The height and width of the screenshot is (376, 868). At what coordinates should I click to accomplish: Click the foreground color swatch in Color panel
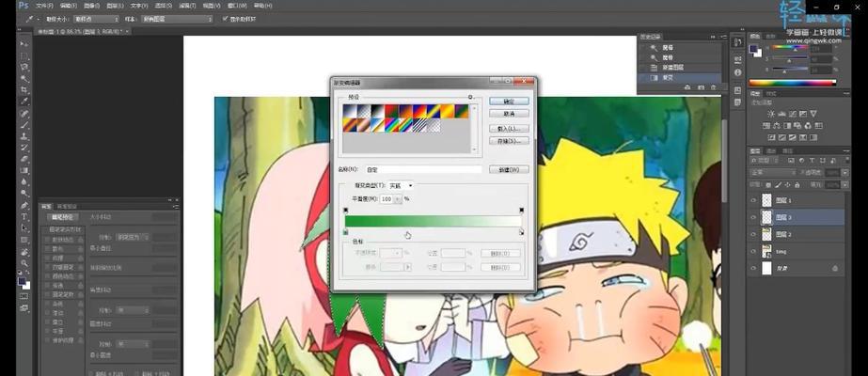click(x=754, y=49)
